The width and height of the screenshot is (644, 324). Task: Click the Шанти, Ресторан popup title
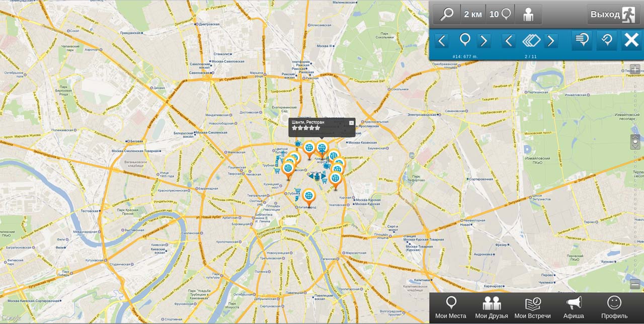[x=308, y=122]
